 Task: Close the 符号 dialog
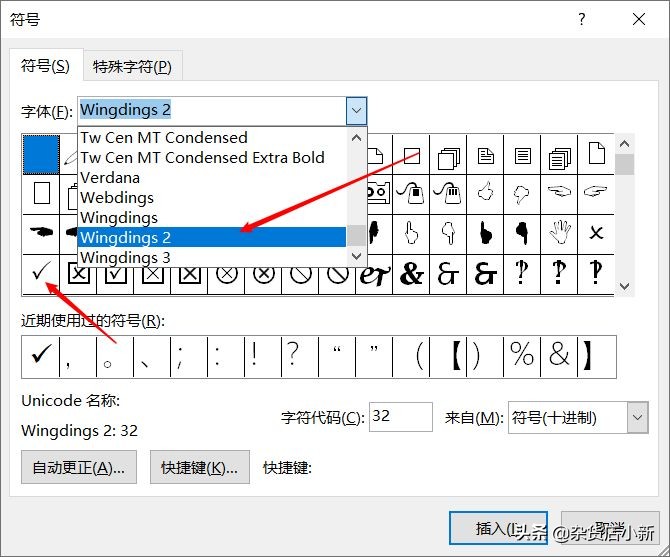(x=639, y=19)
